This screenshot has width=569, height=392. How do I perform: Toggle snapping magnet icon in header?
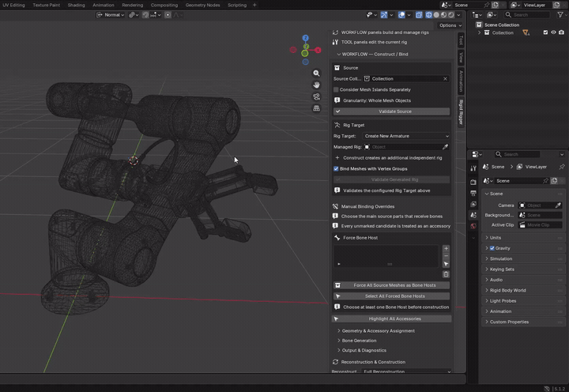pyautogui.click(x=145, y=15)
